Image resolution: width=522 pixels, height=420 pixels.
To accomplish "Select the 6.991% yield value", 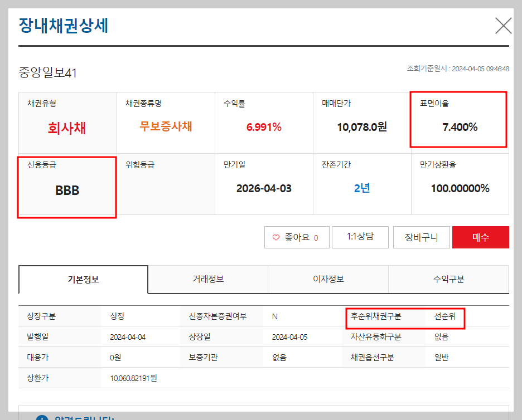I will point(264,127).
